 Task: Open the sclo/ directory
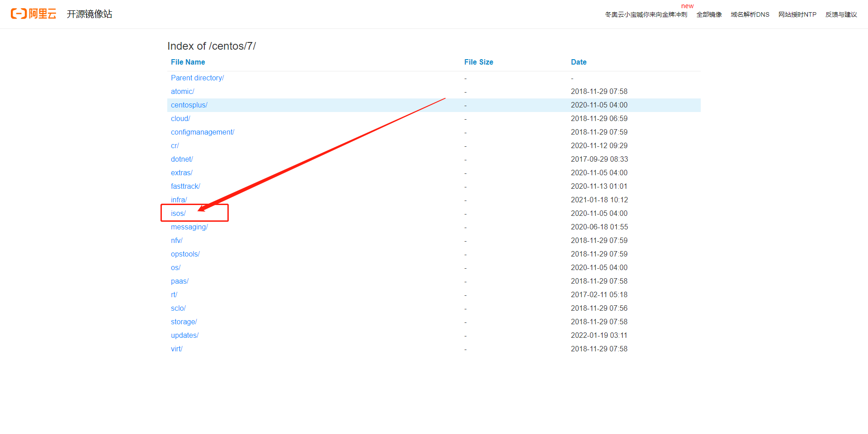pos(178,308)
